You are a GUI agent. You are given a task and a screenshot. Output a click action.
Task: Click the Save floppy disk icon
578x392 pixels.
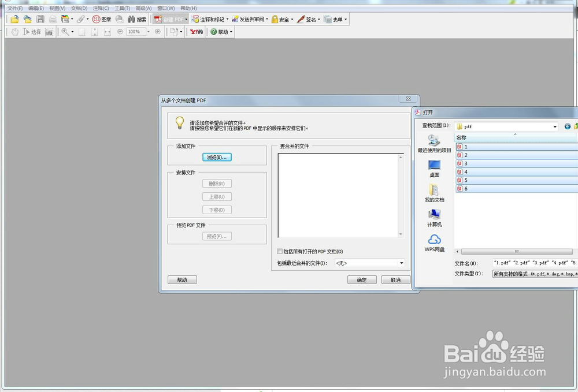click(40, 20)
